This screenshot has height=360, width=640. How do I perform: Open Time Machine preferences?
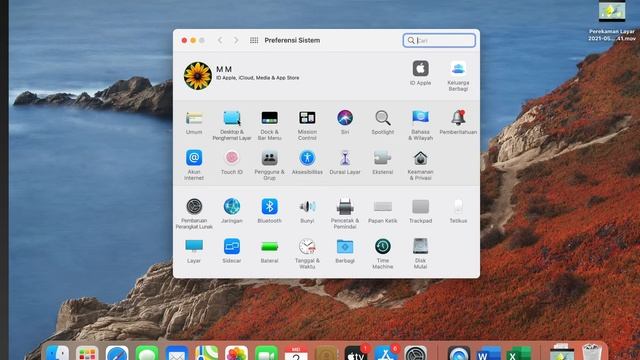(x=382, y=253)
